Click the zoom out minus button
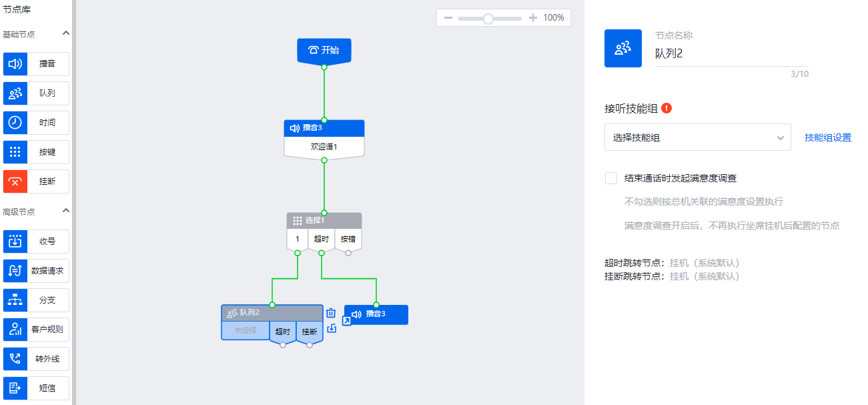Viewport: 868px width, 405px height. pyautogui.click(x=448, y=18)
